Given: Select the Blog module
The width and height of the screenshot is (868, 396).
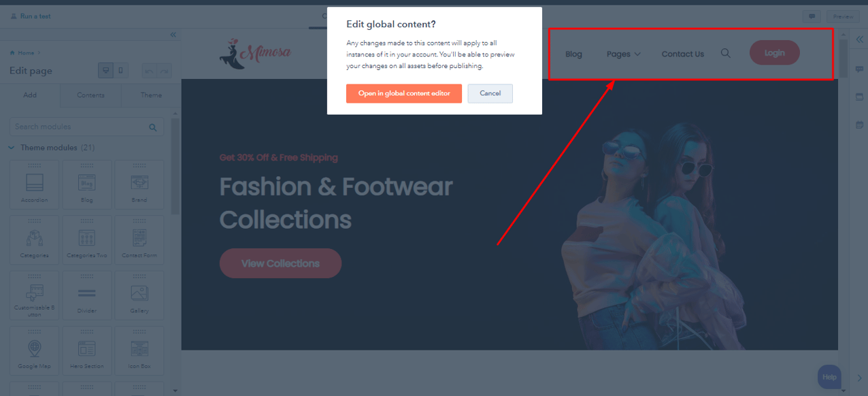Looking at the screenshot, I should point(87,184).
